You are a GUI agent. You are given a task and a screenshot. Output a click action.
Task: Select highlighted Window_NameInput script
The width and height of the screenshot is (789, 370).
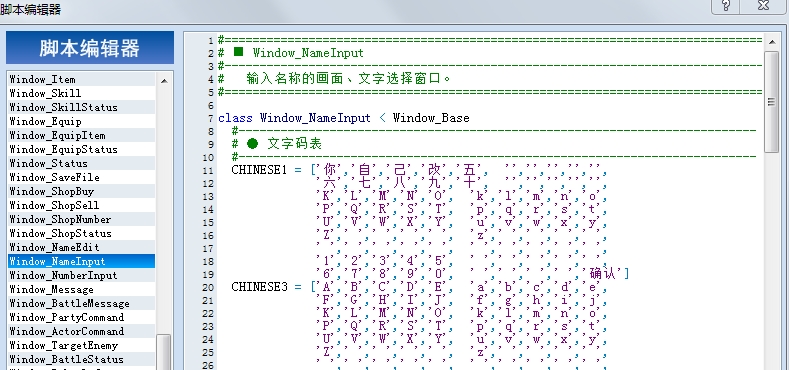[x=82, y=261]
